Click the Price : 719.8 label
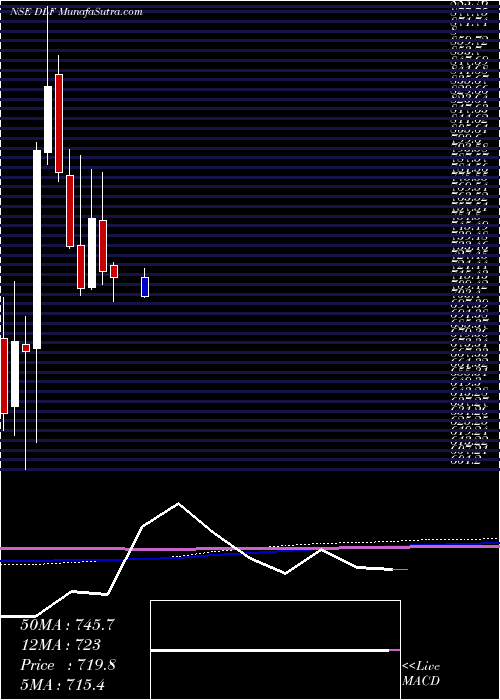 [68, 665]
